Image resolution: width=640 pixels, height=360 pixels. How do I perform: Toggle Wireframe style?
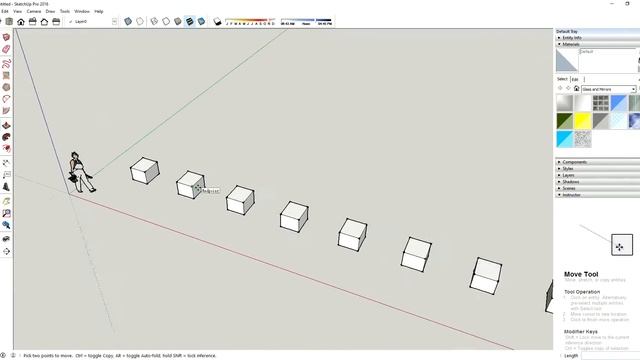(x=154, y=21)
